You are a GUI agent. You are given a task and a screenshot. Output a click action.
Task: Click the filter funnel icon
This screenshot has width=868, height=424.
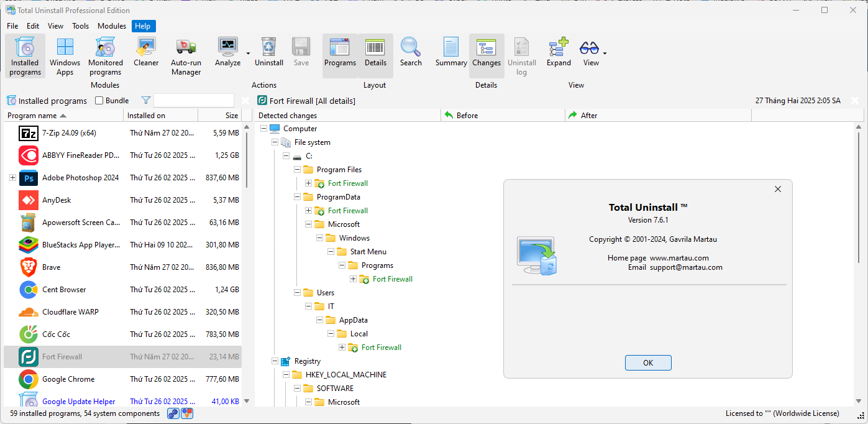145,101
